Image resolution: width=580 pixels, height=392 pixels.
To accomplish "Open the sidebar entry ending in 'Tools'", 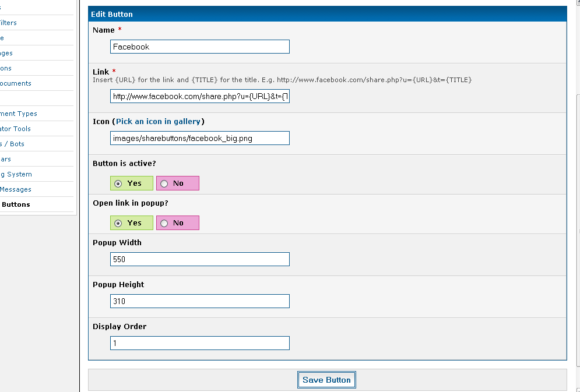I will pos(16,129).
